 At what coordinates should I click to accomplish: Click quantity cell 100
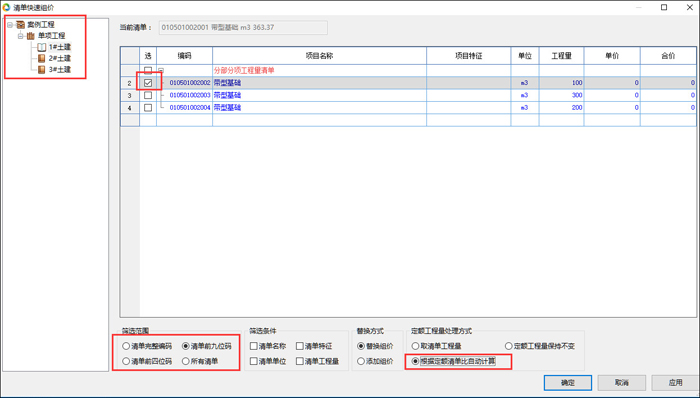click(x=562, y=83)
